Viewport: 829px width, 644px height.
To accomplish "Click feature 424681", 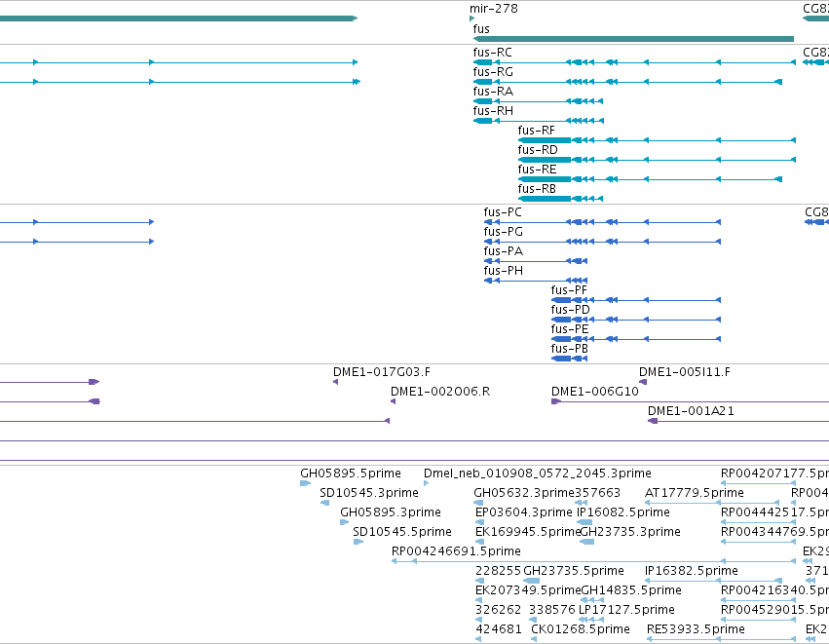I will [x=478, y=639].
